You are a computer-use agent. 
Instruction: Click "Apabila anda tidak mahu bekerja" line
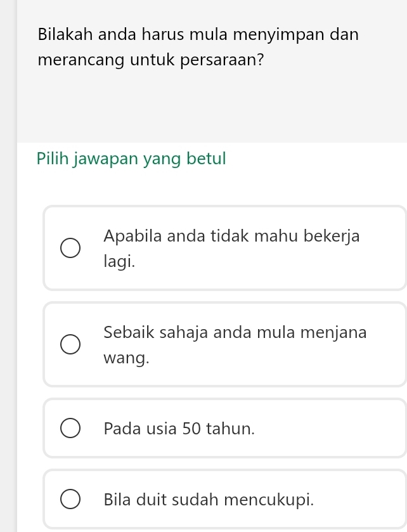(x=231, y=236)
